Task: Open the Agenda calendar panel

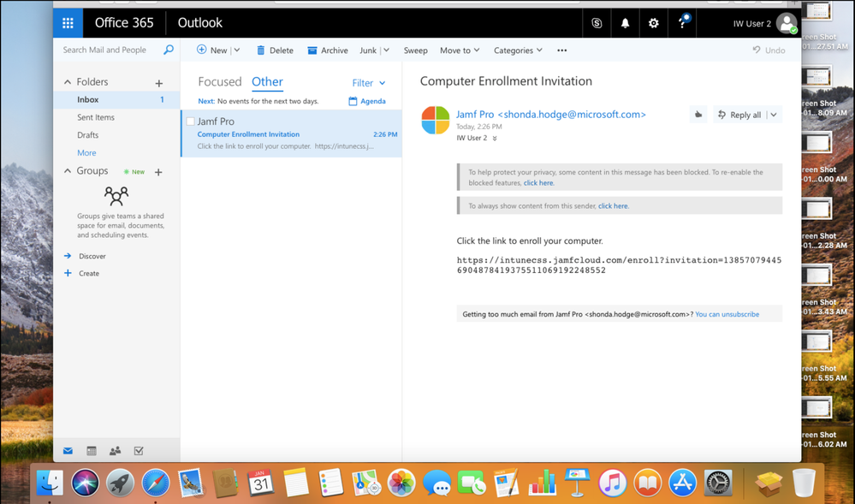Action: (367, 101)
